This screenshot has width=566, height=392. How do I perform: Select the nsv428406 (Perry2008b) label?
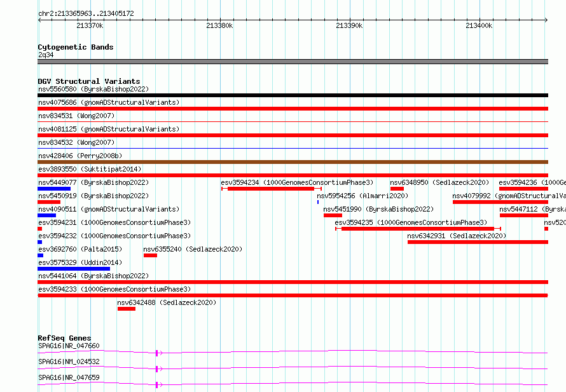(80, 156)
